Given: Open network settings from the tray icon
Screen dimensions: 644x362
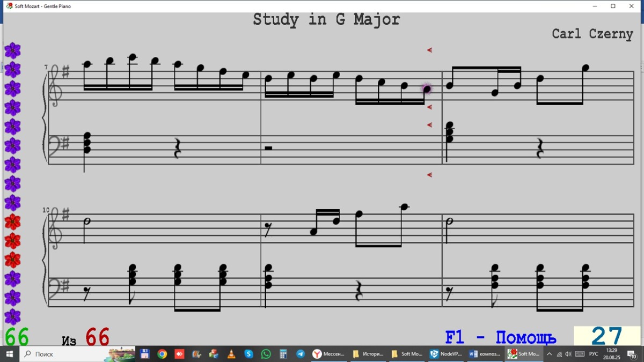Looking at the screenshot, I should pyautogui.click(x=559, y=354).
